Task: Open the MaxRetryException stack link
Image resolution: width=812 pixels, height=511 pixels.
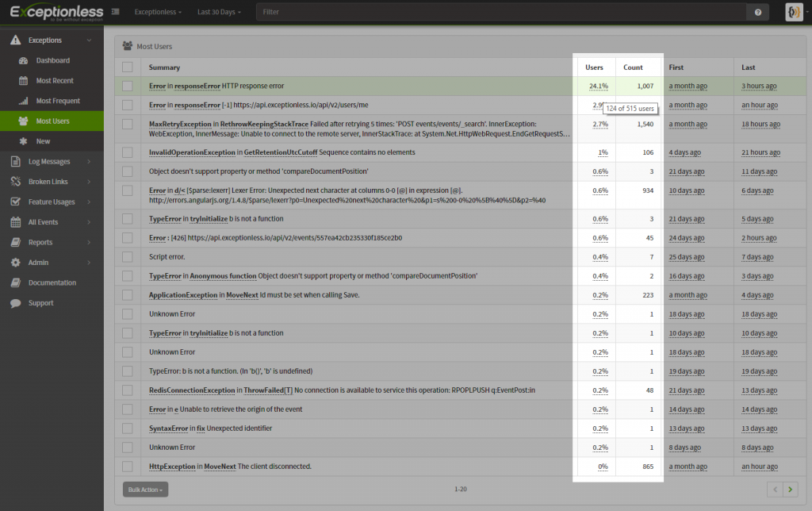Action: click(180, 125)
